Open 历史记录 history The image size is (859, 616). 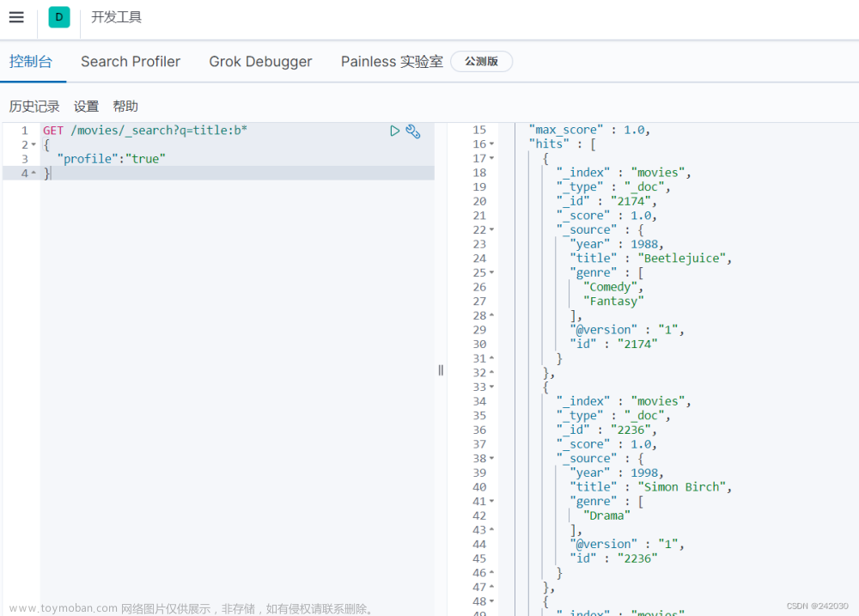click(x=34, y=107)
